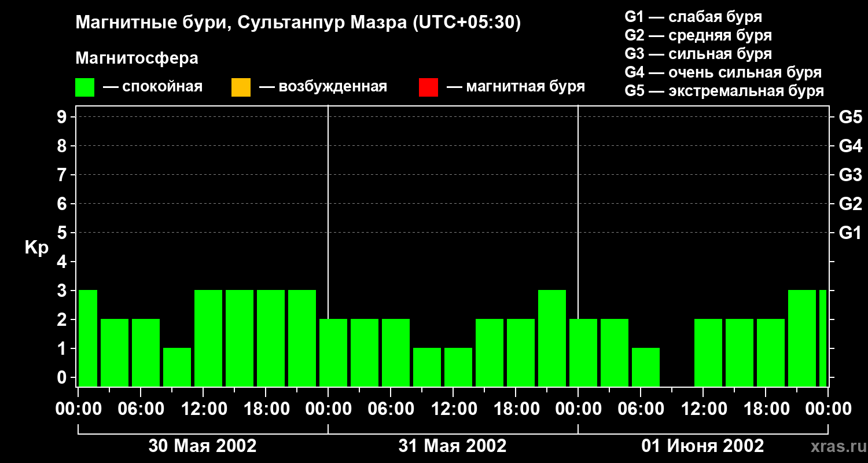Image resolution: width=868 pixels, height=463 pixels.
Task: Click the green 'спокойная' legend swatch
Action: point(85,87)
